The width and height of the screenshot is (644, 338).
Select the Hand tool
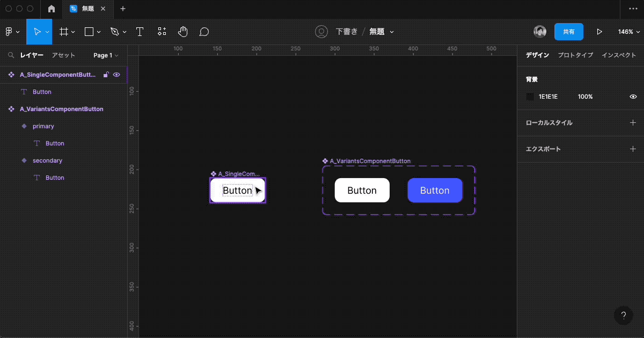[183, 32]
